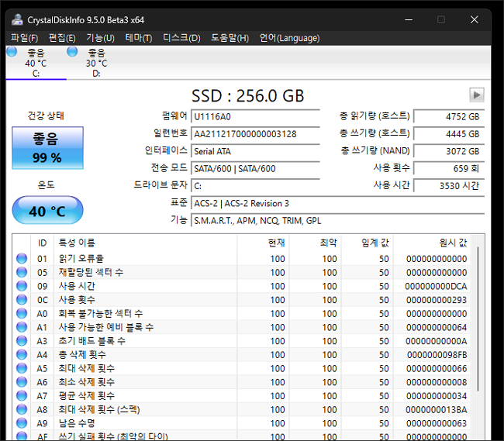Screen dimensions: 504x441
Task: Click raw value 000000000DCA
Action: (436, 286)
